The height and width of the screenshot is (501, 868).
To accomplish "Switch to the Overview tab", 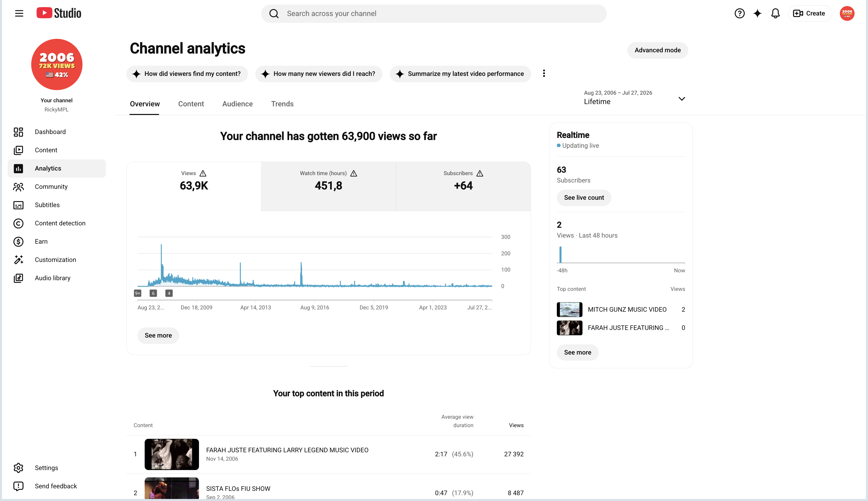I will pos(144,104).
